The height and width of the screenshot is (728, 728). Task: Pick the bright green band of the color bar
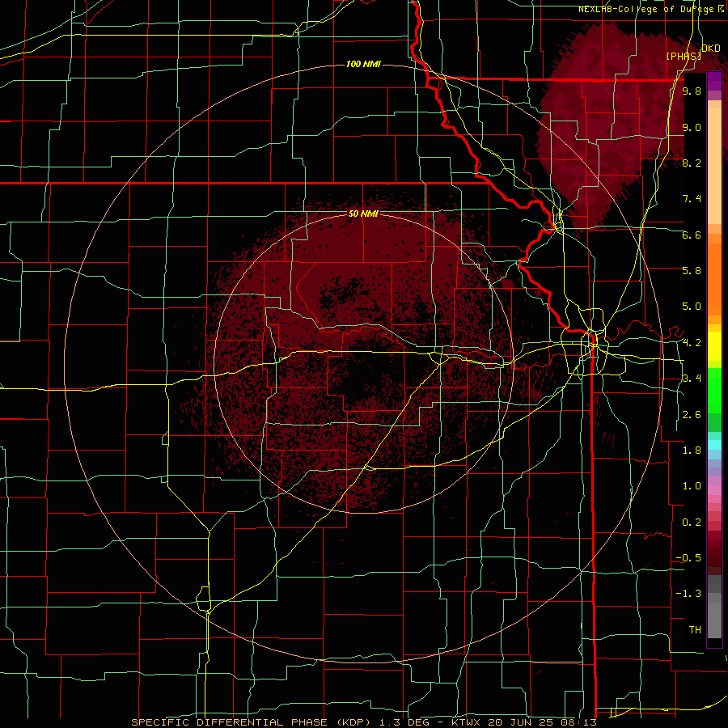coord(714,391)
